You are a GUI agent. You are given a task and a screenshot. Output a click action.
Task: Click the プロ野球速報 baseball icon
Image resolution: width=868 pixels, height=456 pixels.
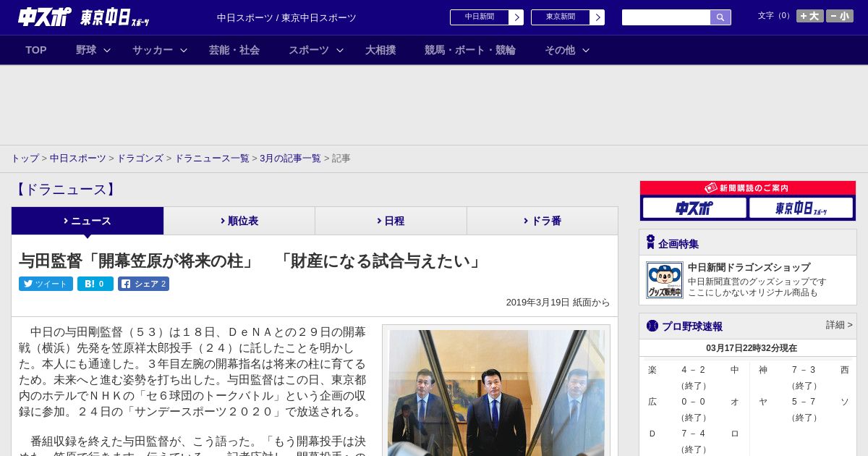click(x=652, y=326)
